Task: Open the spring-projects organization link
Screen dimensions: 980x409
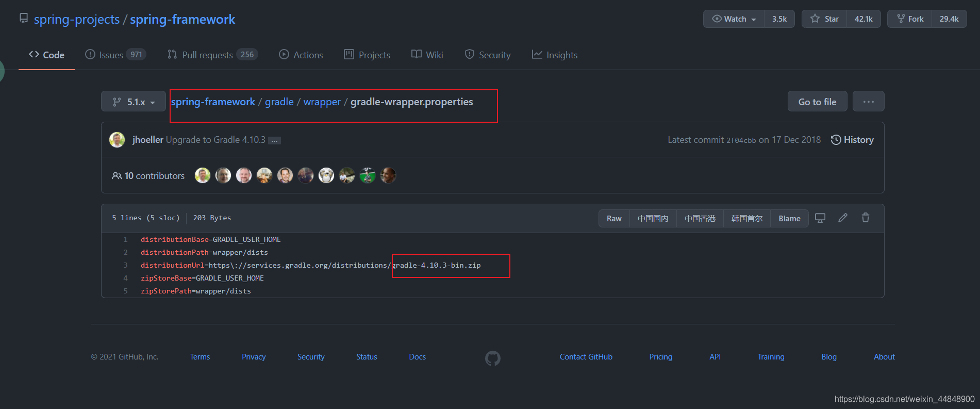Action: pyautogui.click(x=76, y=20)
